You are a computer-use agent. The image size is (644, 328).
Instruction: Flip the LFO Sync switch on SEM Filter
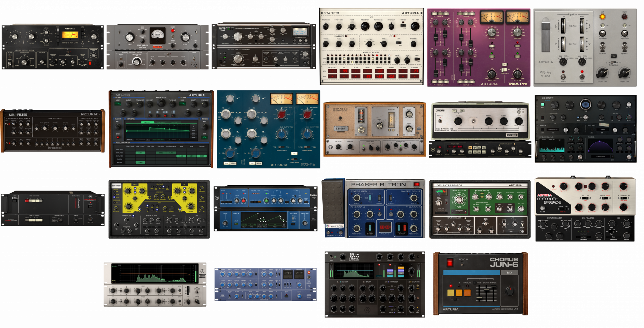399,43
